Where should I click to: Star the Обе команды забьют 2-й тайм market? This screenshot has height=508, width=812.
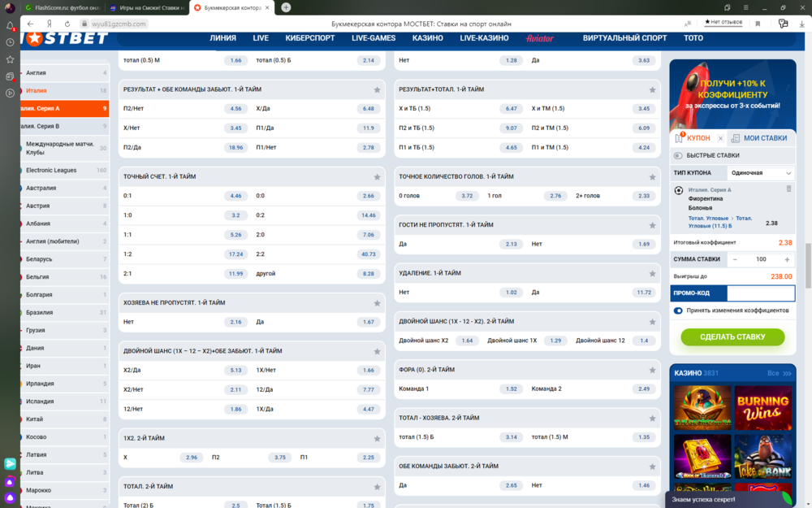coord(653,467)
